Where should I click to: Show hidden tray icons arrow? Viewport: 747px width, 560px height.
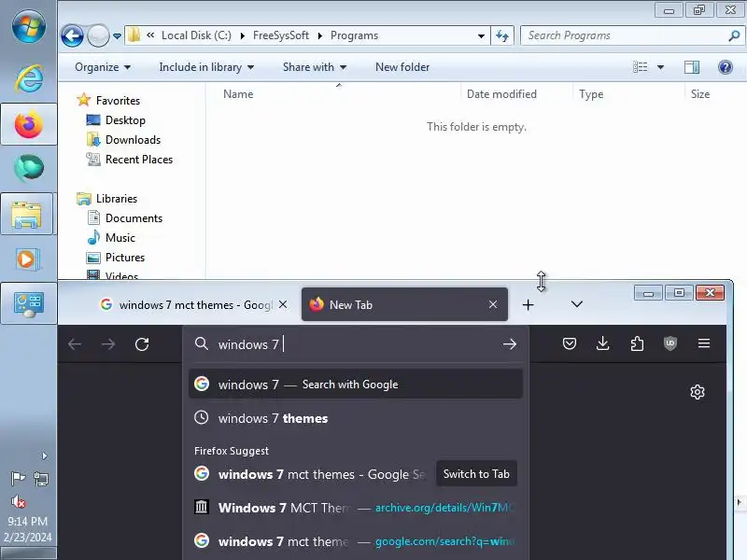(x=44, y=456)
